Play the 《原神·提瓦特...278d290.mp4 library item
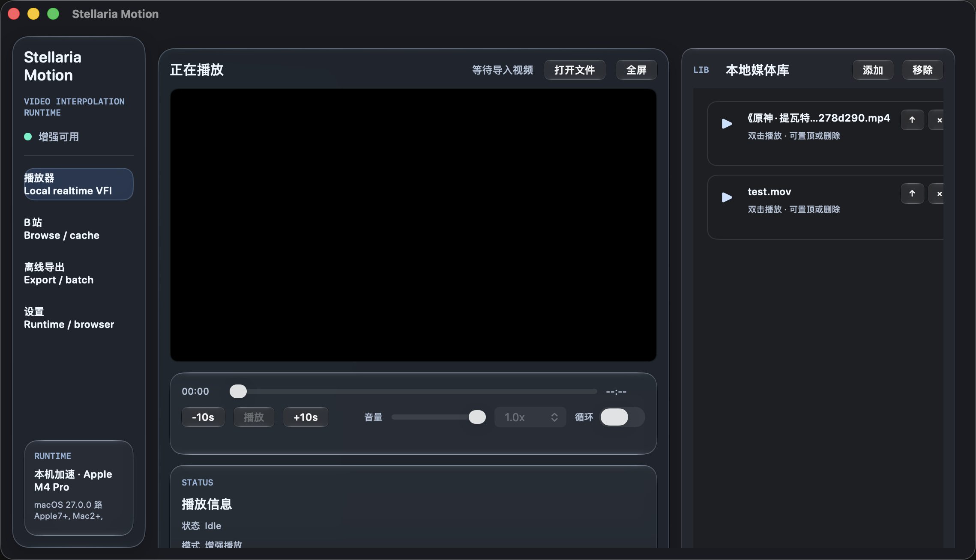Image resolution: width=976 pixels, height=560 pixels. tap(727, 124)
